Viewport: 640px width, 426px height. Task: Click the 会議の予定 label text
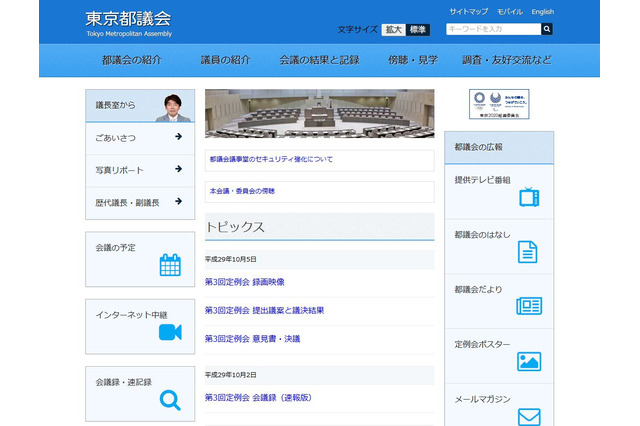coord(116,248)
